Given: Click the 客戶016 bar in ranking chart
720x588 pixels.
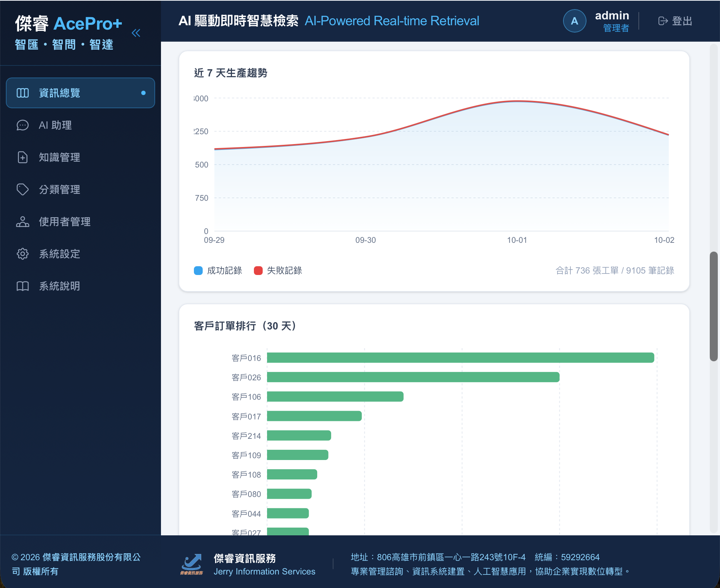Looking at the screenshot, I should tap(460, 358).
